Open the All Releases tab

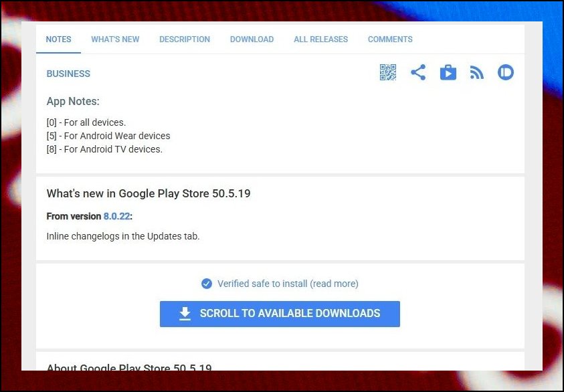321,39
